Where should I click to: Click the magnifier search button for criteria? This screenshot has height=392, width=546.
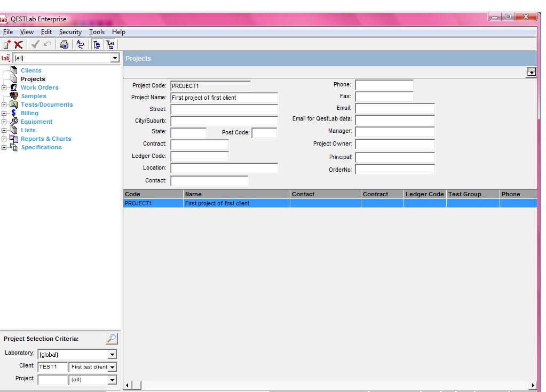(111, 338)
